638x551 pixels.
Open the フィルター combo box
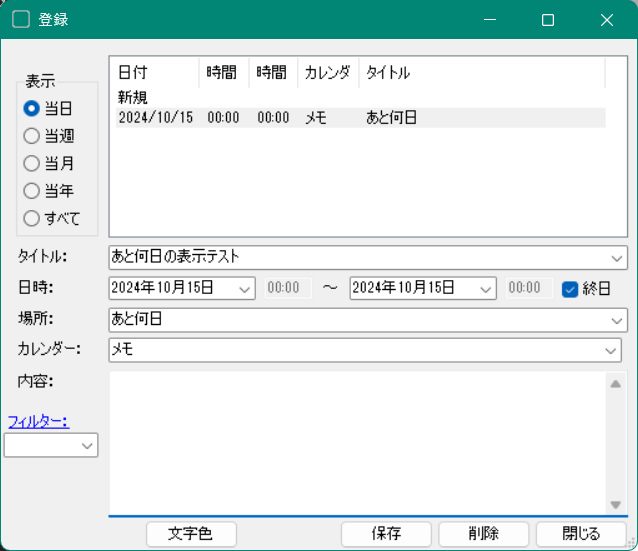pyautogui.click(x=87, y=445)
